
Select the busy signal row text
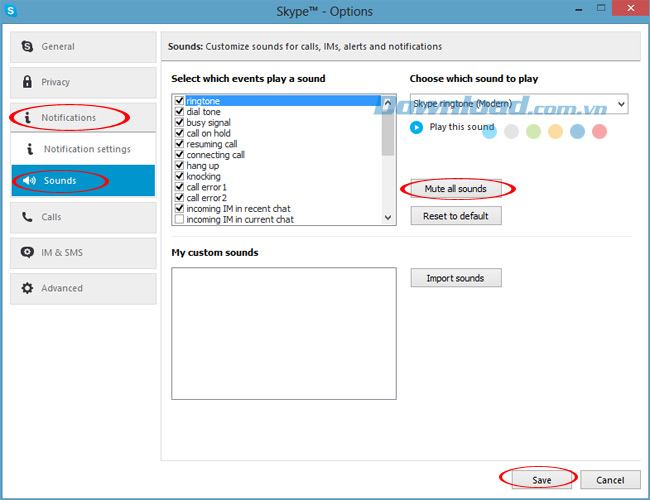(x=209, y=123)
